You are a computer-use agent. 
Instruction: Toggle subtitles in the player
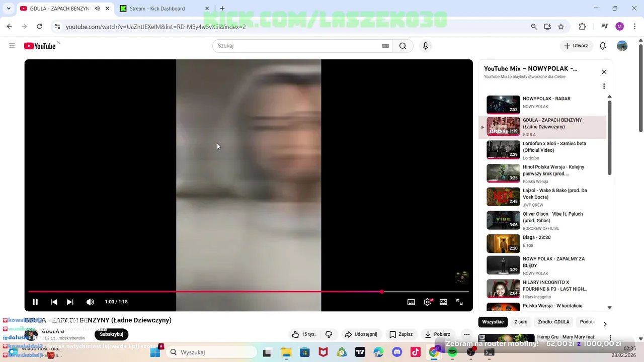click(x=411, y=302)
